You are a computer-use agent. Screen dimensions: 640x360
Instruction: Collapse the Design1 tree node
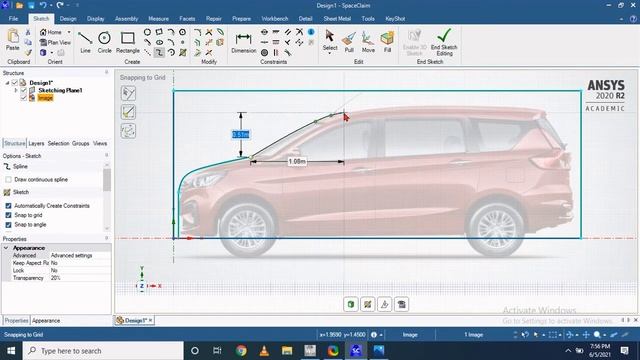(7, 83)
